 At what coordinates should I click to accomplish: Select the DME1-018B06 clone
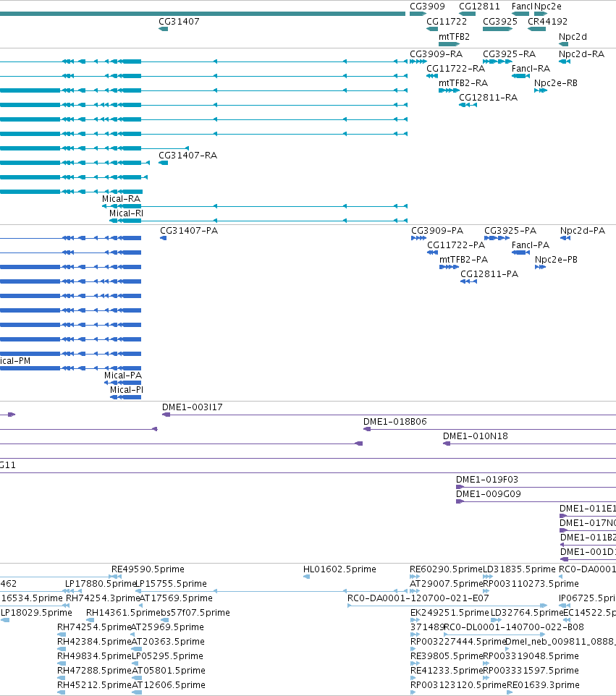[489, 429]
